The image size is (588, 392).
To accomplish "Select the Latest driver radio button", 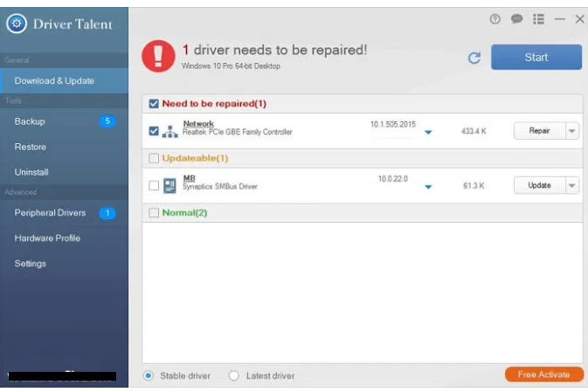I will [x=233, y=375].
